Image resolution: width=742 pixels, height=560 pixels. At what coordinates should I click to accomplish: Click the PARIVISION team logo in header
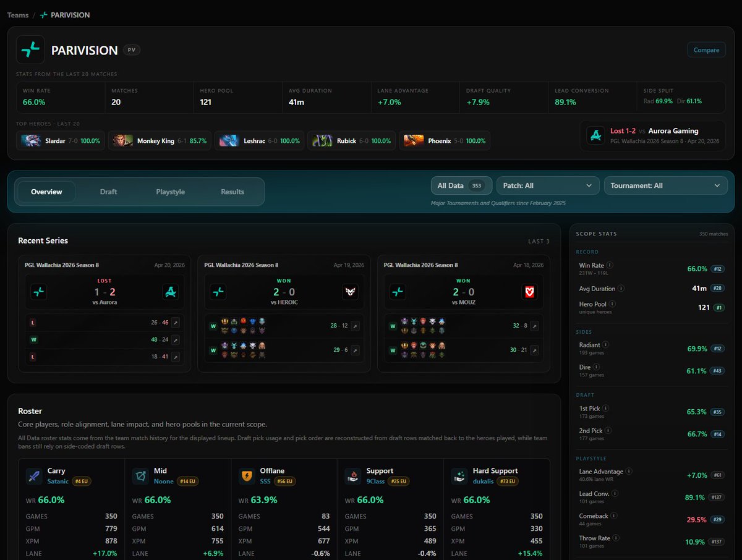pyautogui.click(x=30, y=50)
